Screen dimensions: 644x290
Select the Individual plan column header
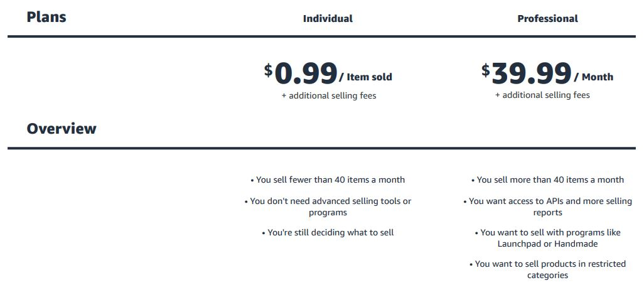[328, 19]
